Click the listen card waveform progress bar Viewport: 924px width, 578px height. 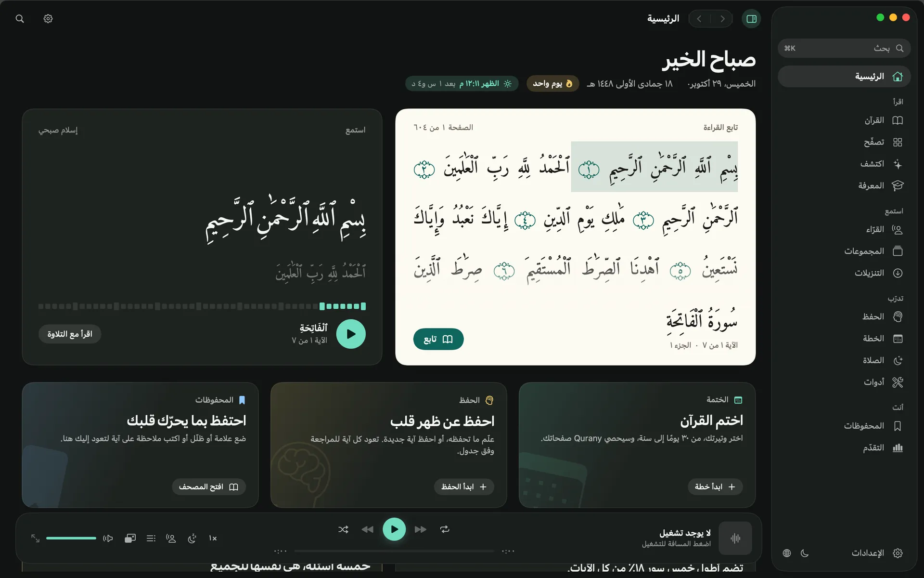[x=202, y=306]
